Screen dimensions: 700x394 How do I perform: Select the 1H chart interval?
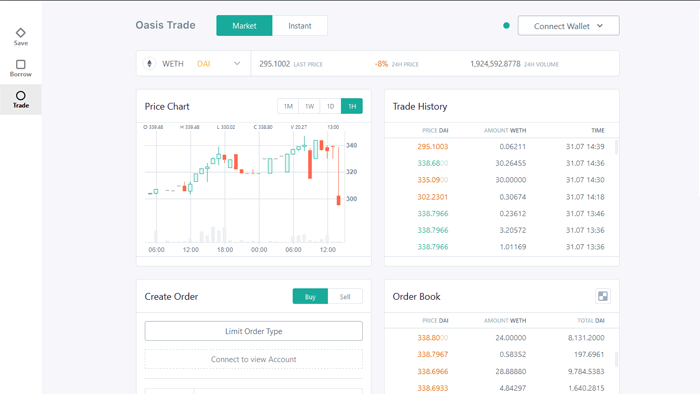[x=352, y=106]
